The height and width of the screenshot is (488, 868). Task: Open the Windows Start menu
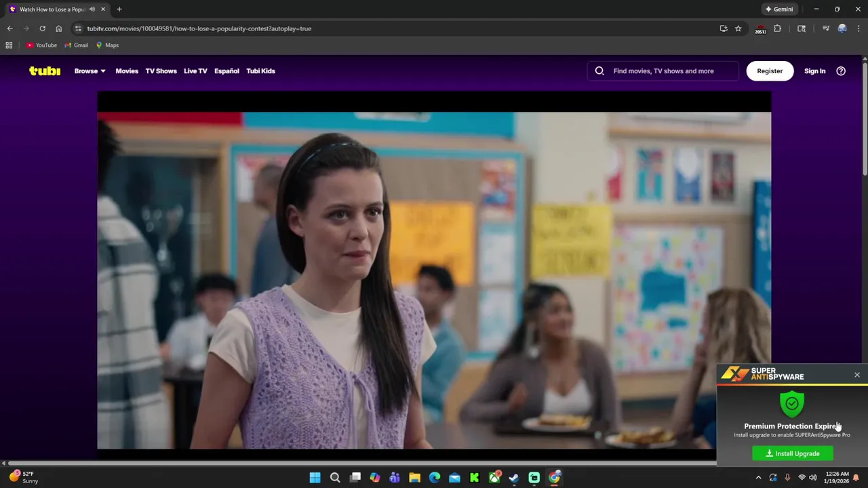(x=315, y=478)
